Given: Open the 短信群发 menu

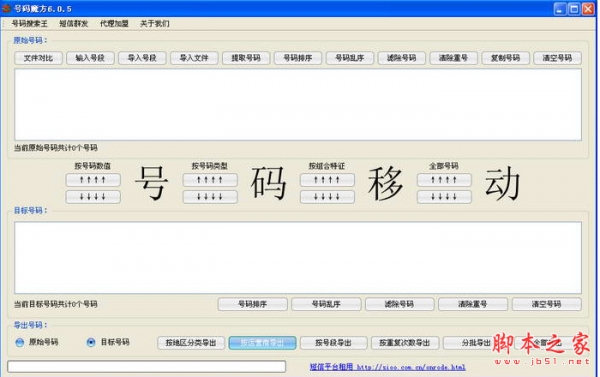Looking at the screenshot, I should point(73,24).
